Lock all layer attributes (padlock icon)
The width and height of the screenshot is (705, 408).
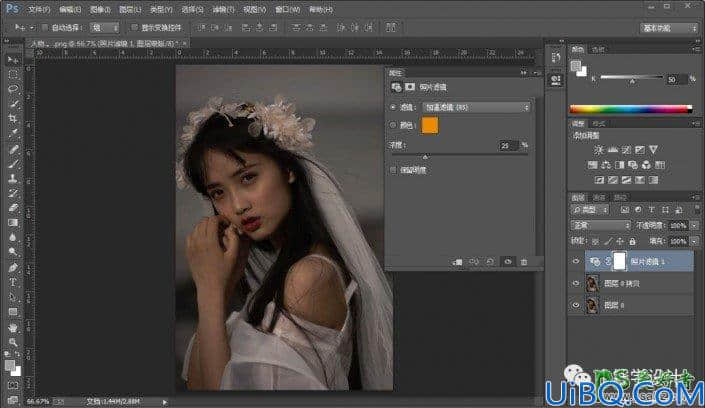pos(632,241)
